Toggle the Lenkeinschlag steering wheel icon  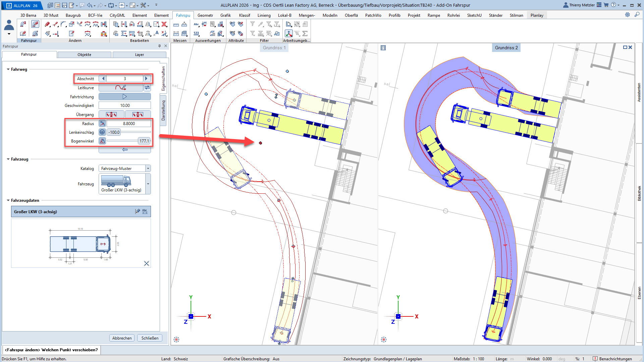(102, 132)
